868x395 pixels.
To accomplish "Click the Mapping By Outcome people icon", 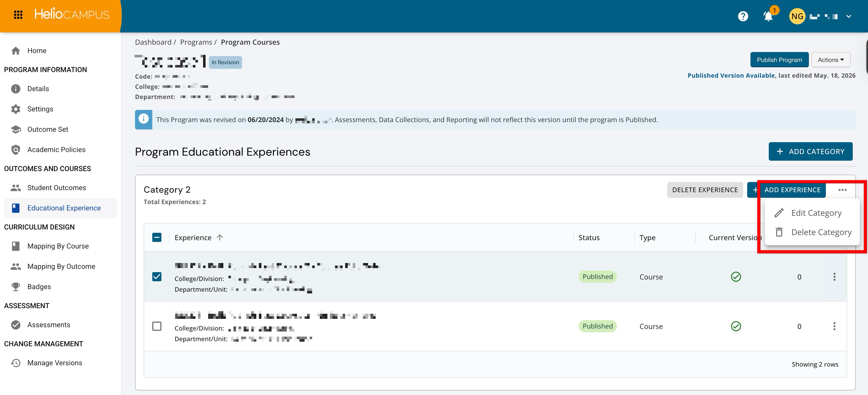I will click(15, 266).
